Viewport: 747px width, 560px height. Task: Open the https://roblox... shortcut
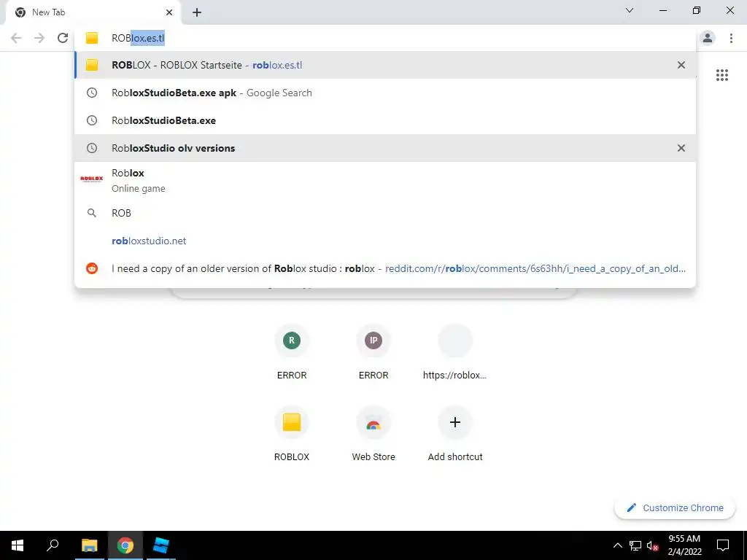point(455,351)
